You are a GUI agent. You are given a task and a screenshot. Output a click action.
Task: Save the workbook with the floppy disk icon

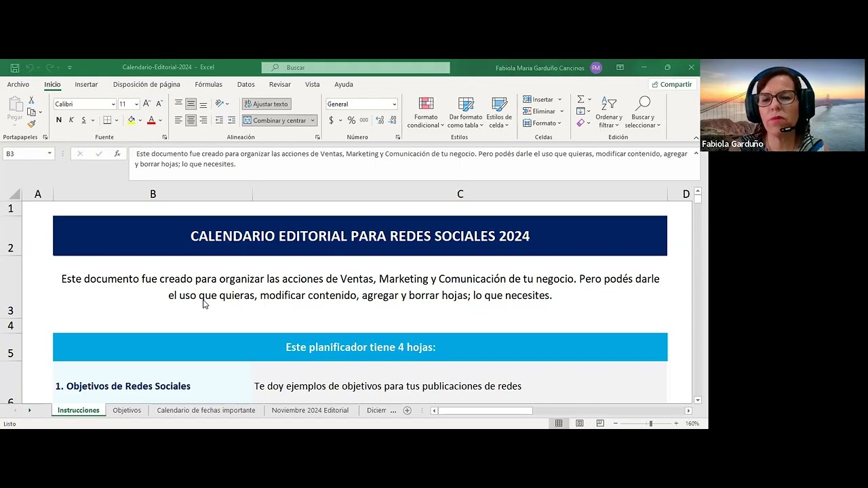coord(15,68)
